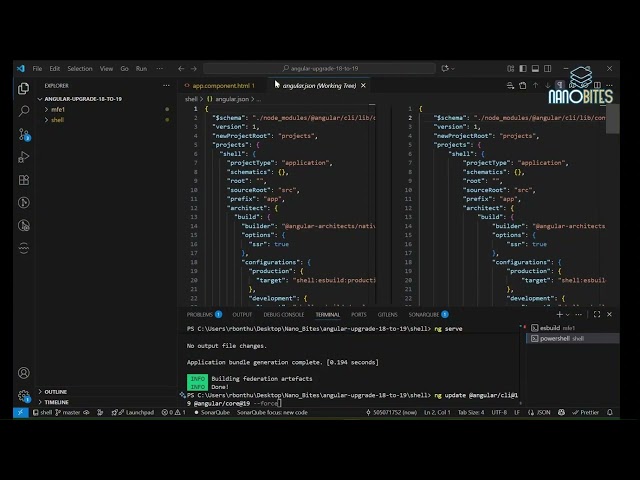Switch to the PORTS panel tab
The height and width of the screenshot is (480, 640).
coord(359,314)
